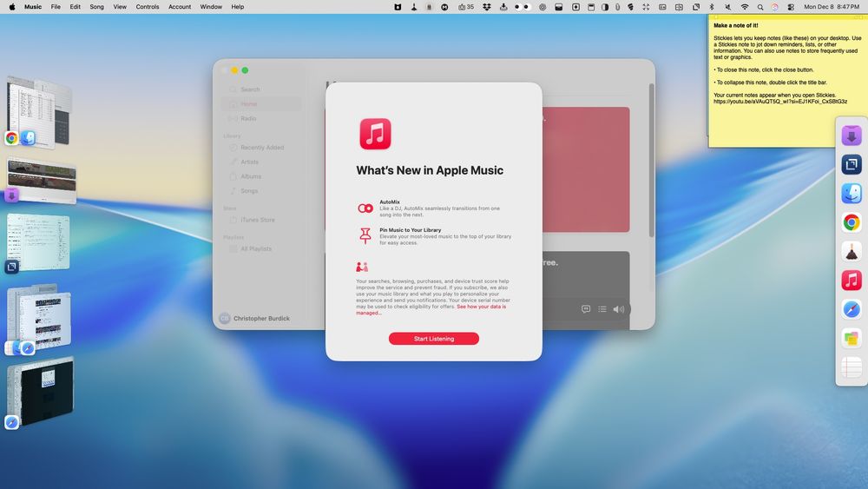Switch to the Downie Stage Manager window thumbnail
Image resolution: width=868 pixels, height=489 pixels.
[41, 179]
